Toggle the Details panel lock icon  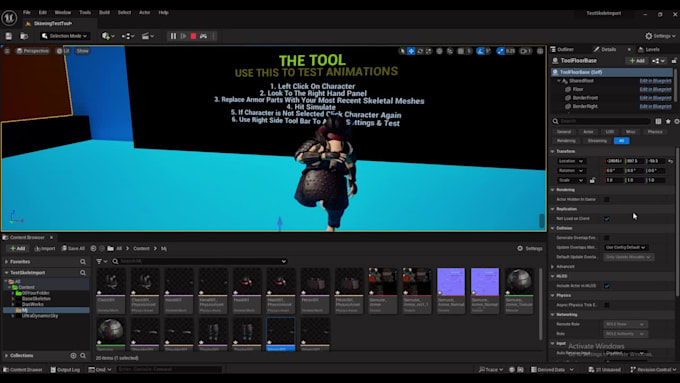point(674,61)
